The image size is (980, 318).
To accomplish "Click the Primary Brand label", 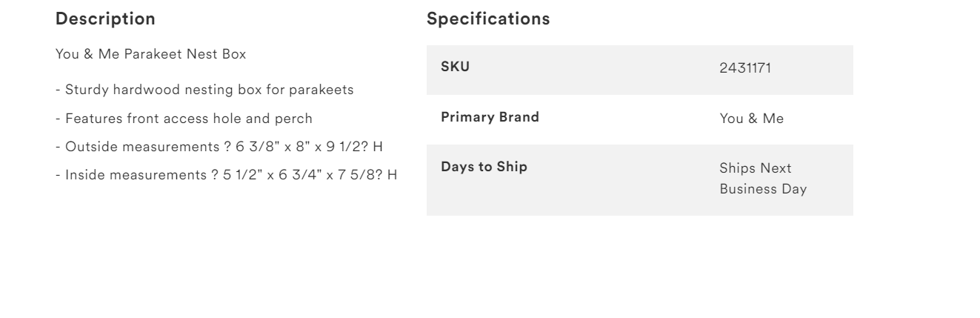I will pyautogui.click(x=490, y=117).
